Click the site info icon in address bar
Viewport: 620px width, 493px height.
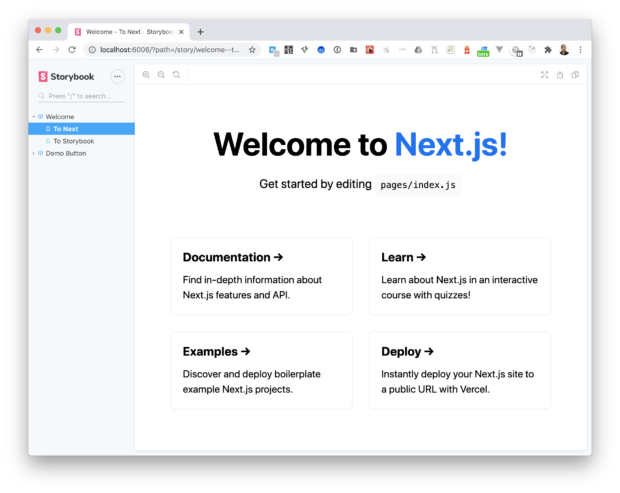click(x=92, y=50)
